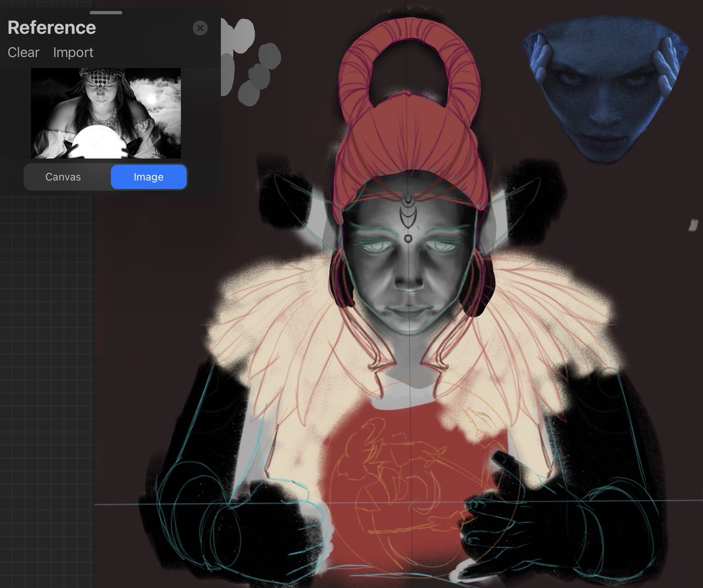Click Clear in Reference panel

pyautogui.click(x=23, y=52)
